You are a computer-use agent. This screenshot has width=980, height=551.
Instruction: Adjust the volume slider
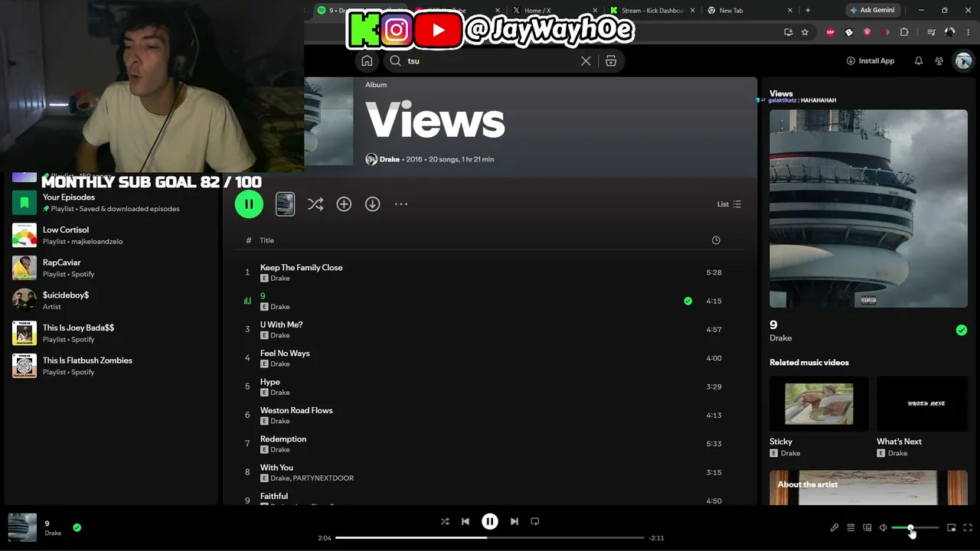pyautogui.click(x=915, y=527)
